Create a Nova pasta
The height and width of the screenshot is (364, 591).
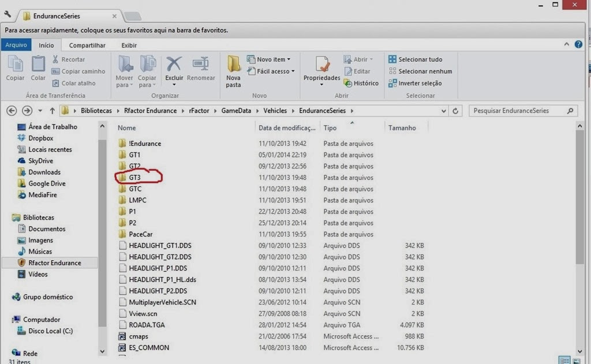(233, 72)
